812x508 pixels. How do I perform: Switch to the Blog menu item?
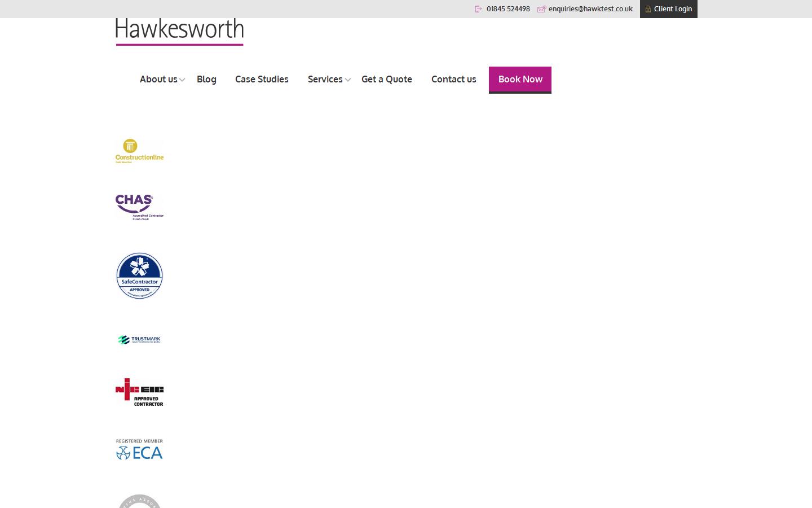pyautogui.click(x=206, y=79)
